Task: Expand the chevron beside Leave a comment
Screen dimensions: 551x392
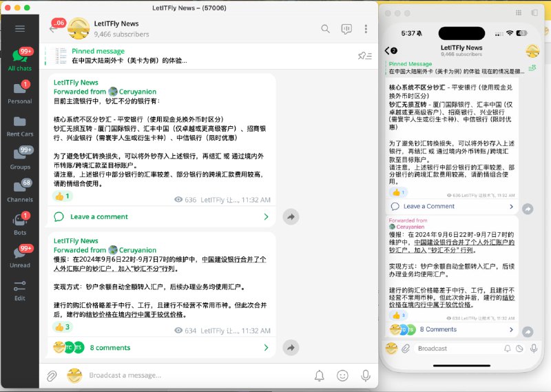Action: pyautogui.click(x=266, y=216)
